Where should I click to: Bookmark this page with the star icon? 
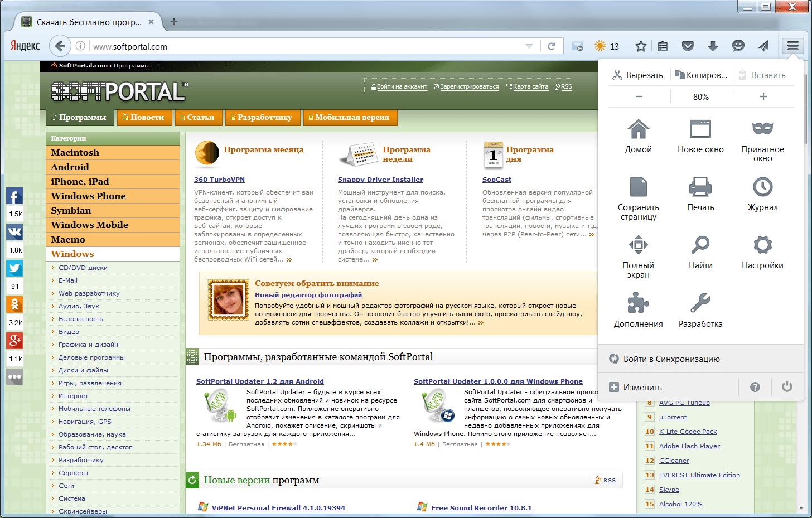click(641, 46)
